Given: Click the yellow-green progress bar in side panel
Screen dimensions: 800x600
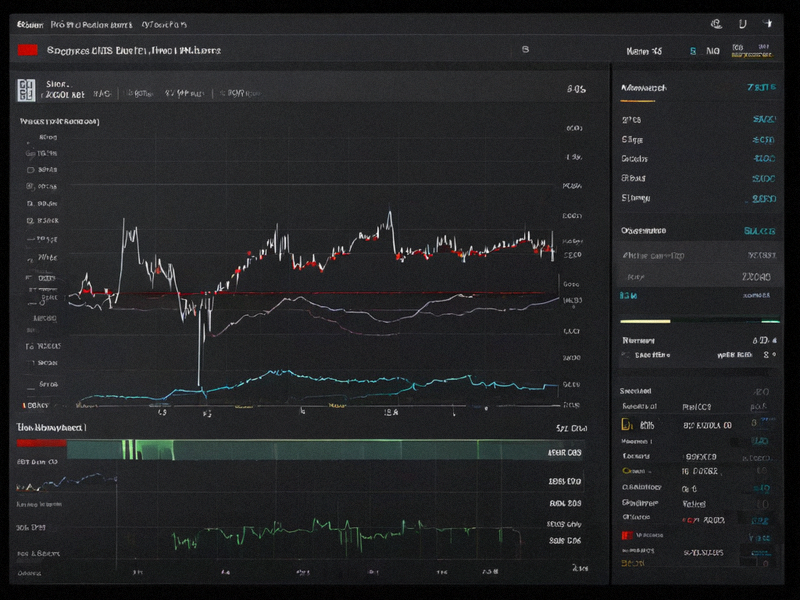Looking at the screenshot, I should click(x=699, y=321).
